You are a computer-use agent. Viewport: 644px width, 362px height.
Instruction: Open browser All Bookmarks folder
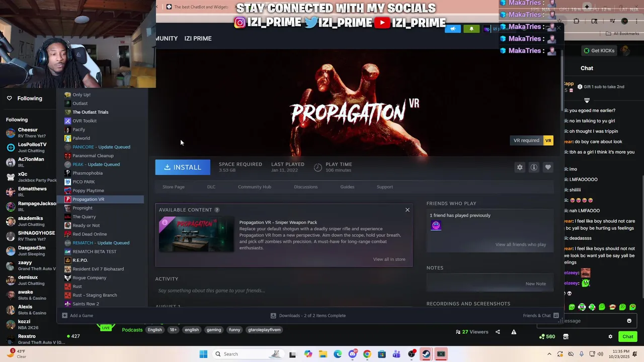click(622, 34)
